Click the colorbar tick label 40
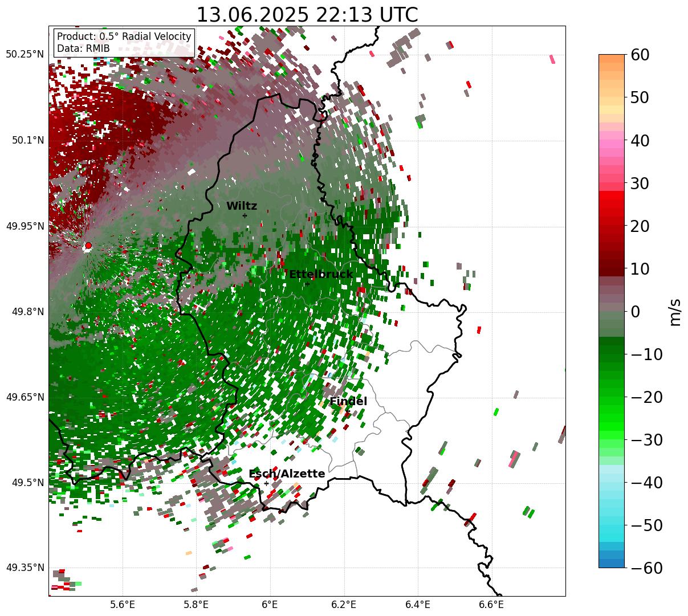The height and width of the screenshot is (616, 688). [x=640, y=140]
